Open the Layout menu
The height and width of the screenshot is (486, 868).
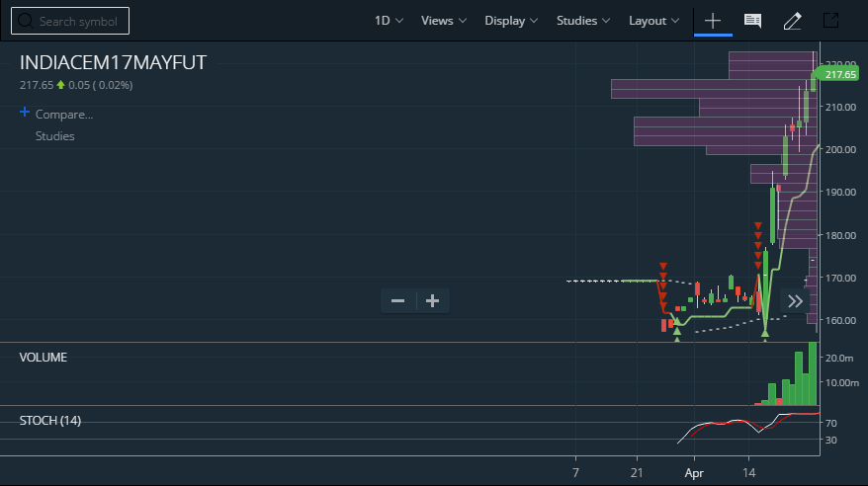(x=653, y=21)
